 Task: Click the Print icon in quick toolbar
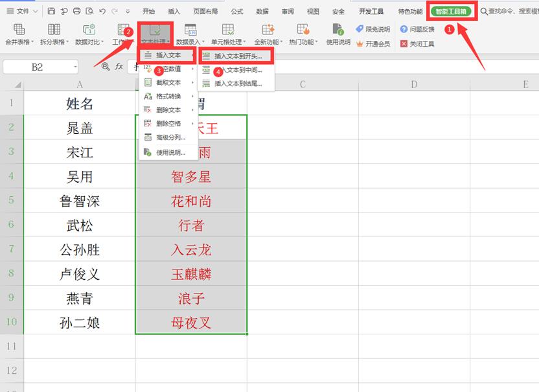[x=76, y=11]
